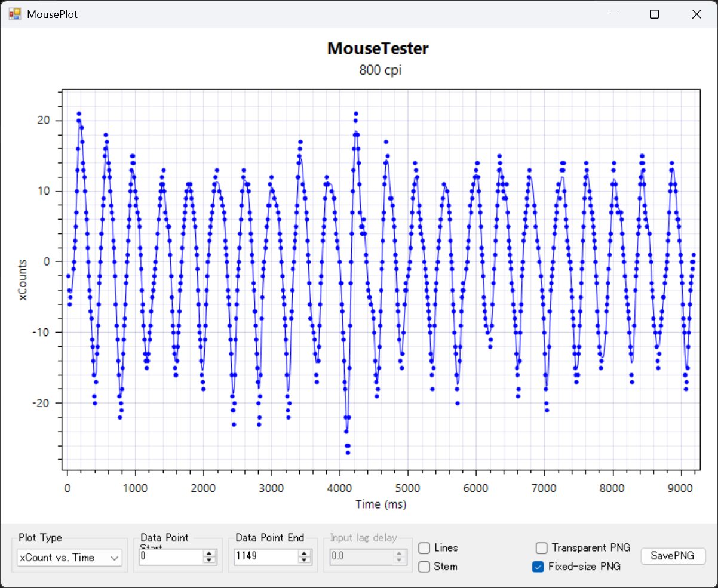The width and height of the screenshot is (718, 588).
Task: Increase Data Point End using up arrow
Action: click(x=305, y=553)
